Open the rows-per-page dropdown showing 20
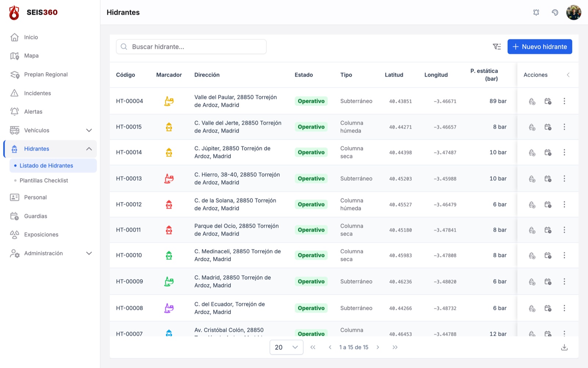The image size is (588, 368). click(286, 347)
